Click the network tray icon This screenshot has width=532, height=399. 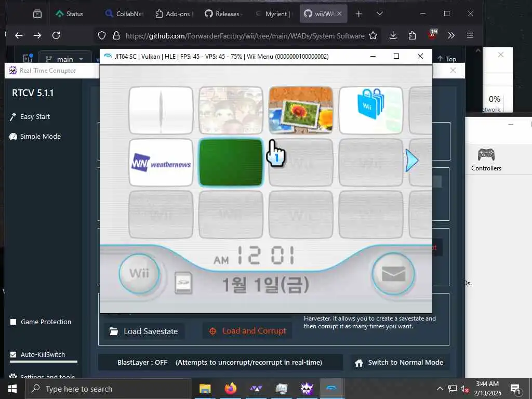pyautogui.click(x=453, y=389)
